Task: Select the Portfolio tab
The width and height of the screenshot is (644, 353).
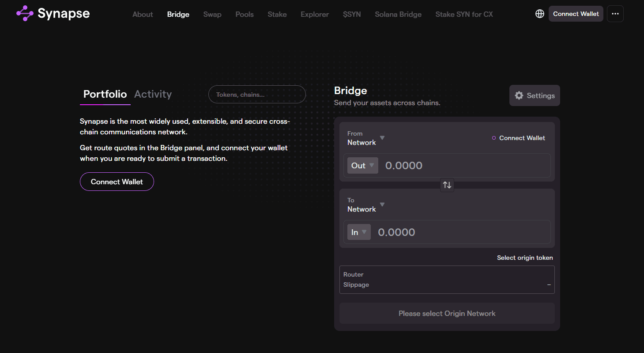Action: pos(105,94)
